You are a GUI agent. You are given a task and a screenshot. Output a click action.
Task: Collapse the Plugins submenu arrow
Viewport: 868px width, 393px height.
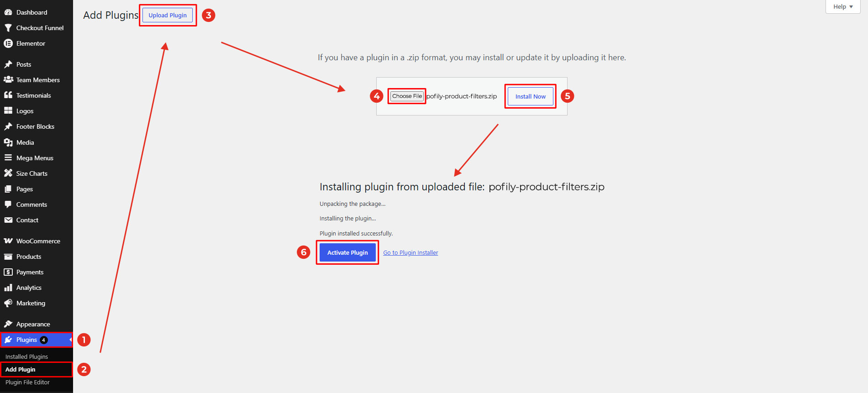(70, 340)
